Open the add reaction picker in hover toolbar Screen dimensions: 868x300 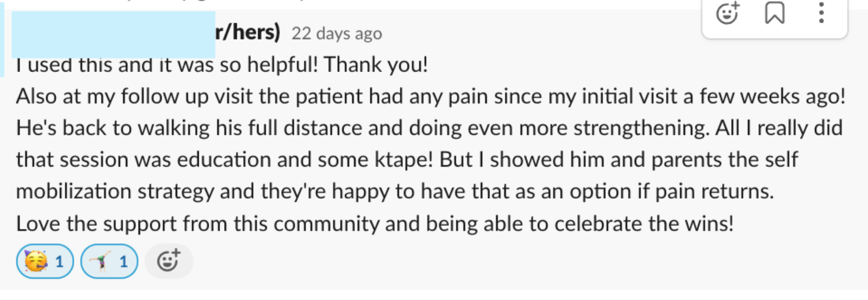728,13
